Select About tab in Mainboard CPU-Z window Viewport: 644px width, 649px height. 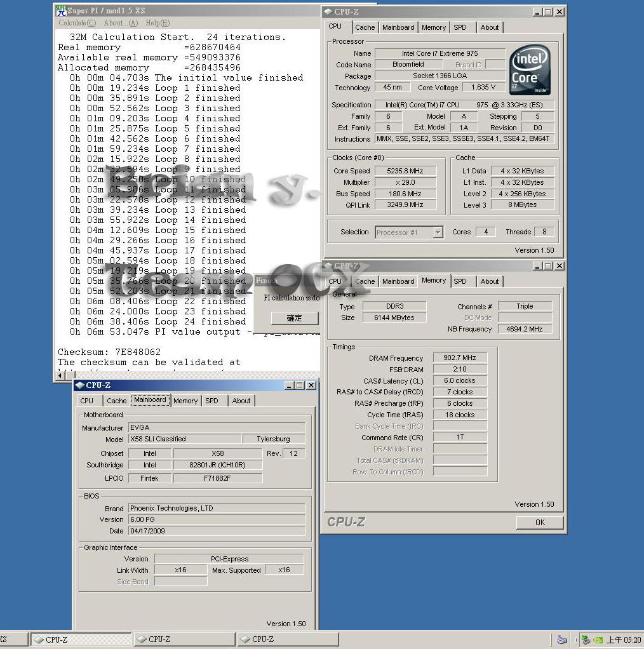pyautogui.click(x=241, y=401)
